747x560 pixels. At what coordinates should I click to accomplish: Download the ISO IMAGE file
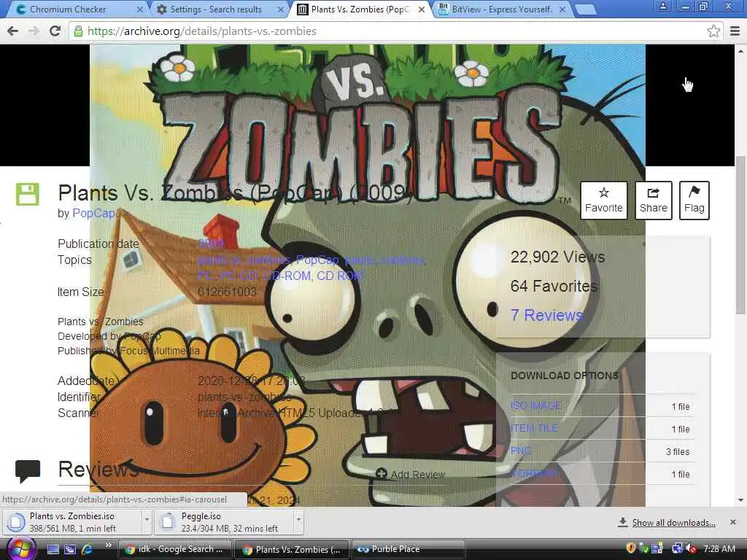535,405
